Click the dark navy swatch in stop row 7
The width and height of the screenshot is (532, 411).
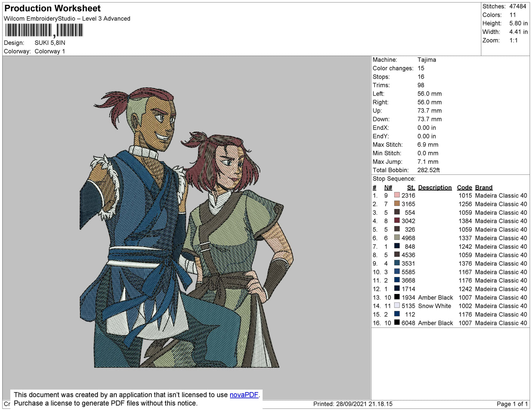397,247
